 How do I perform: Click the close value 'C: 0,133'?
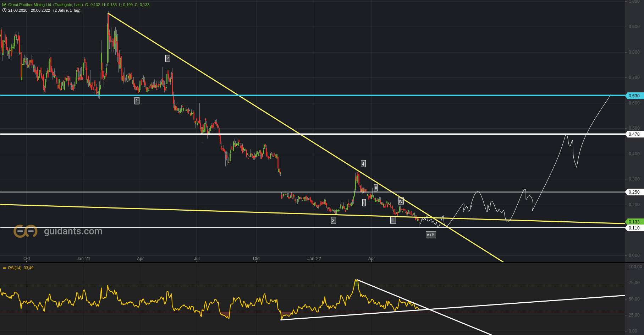142,5
